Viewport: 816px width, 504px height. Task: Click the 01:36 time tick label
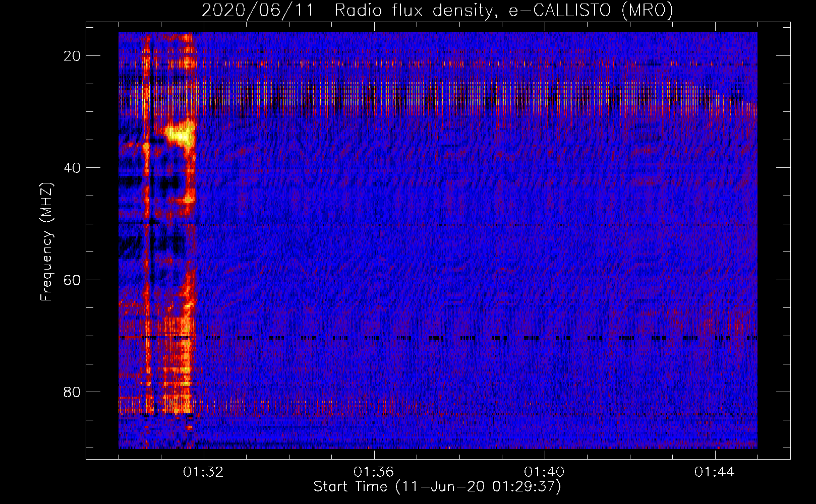(x=374, y=472)
